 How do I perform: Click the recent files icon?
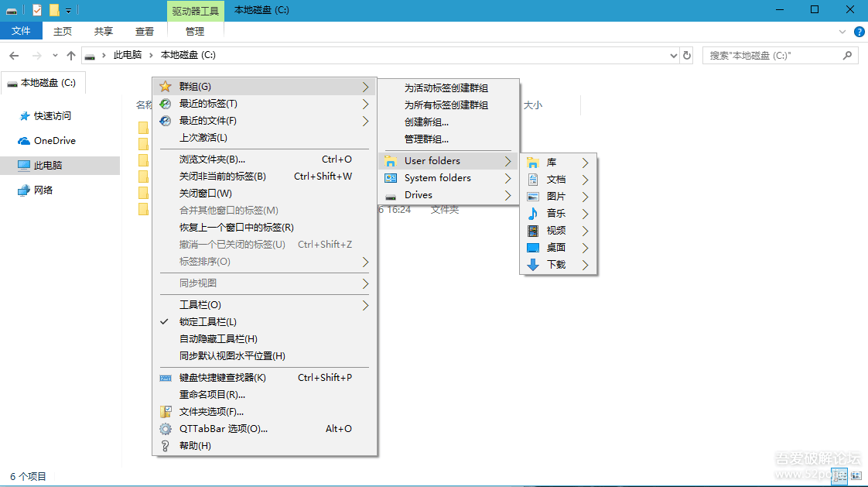coord(165,121)
